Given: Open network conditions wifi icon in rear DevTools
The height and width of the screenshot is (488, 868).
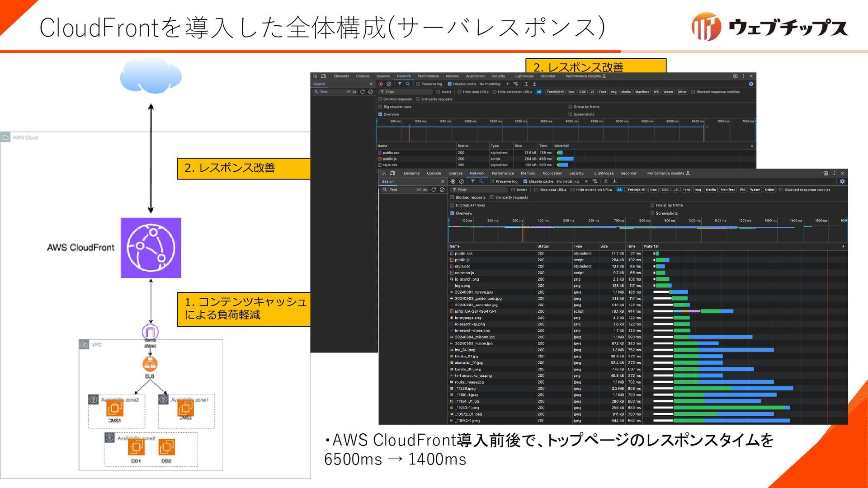Looking at the screenshot, I should coord(515,84).
